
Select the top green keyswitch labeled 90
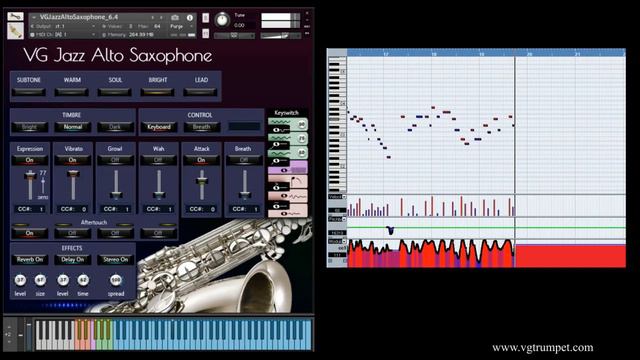(288, 124)
